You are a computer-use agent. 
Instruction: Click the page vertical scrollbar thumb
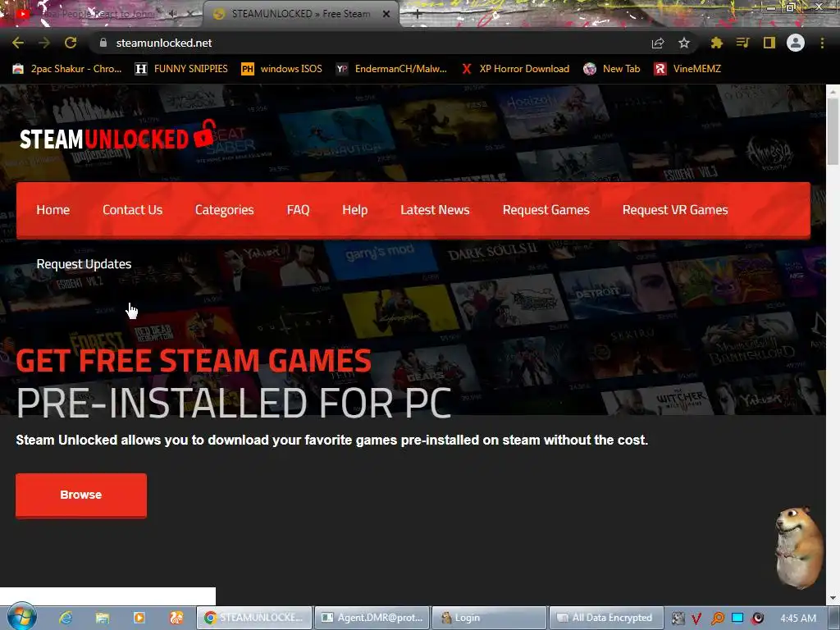coord(833,131)
